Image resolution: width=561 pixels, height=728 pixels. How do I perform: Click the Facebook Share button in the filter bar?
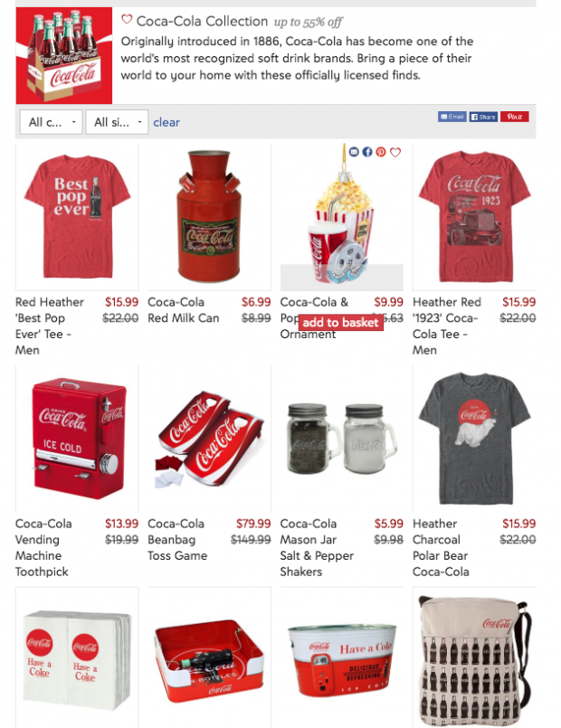(x=483, y=117)
